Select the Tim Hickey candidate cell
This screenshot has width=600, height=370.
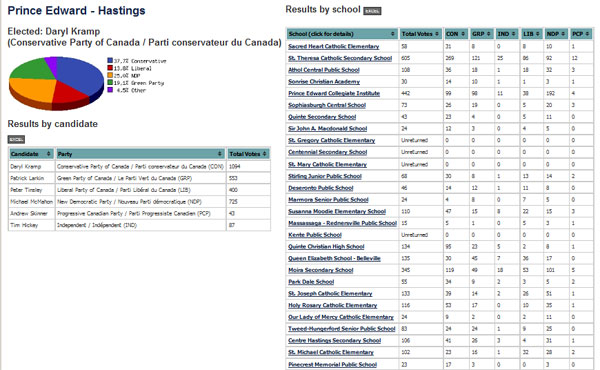(x=32, y=225)
